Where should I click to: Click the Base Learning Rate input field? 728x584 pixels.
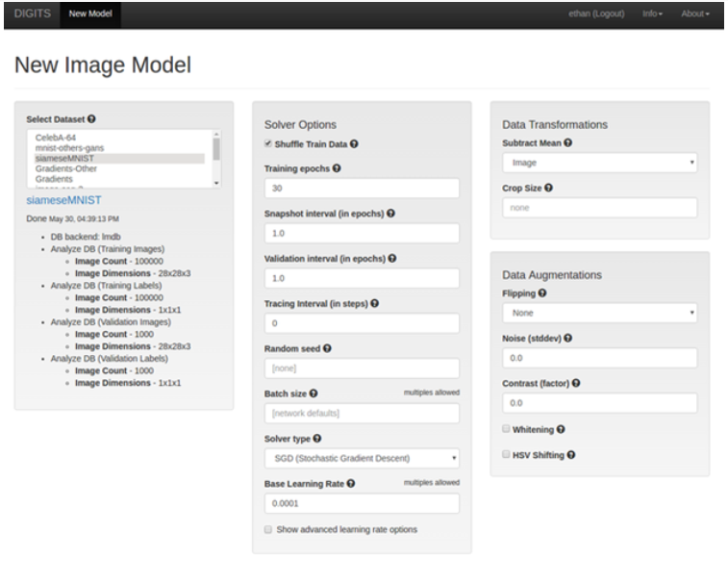[361, 503]
